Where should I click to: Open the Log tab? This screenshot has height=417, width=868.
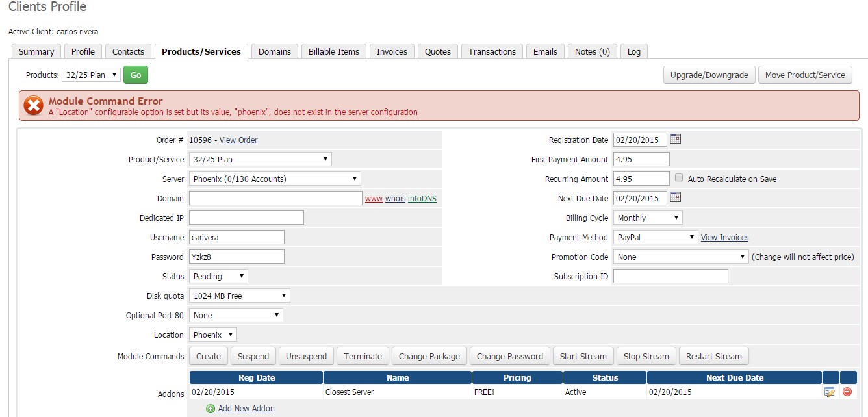(x=634, y=51)
